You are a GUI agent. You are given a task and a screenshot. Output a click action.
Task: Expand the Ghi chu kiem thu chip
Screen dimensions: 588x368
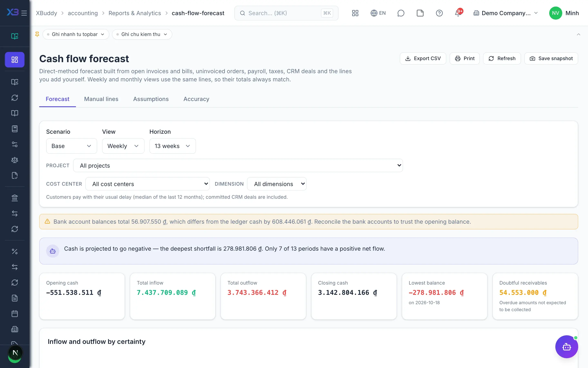(142, 34)
